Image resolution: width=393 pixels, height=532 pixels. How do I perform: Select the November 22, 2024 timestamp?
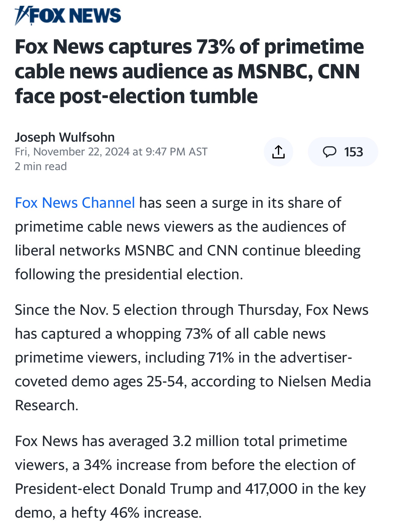click(111, 152)
